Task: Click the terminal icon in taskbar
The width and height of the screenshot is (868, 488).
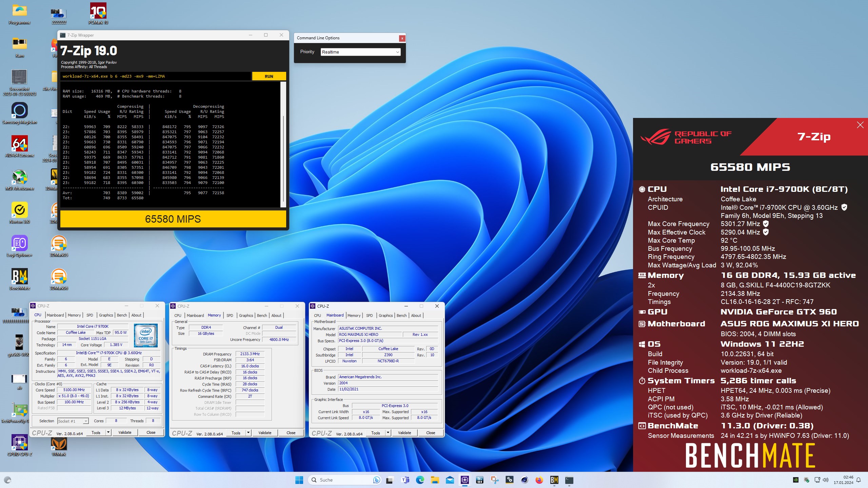Action: click(569, 480)
